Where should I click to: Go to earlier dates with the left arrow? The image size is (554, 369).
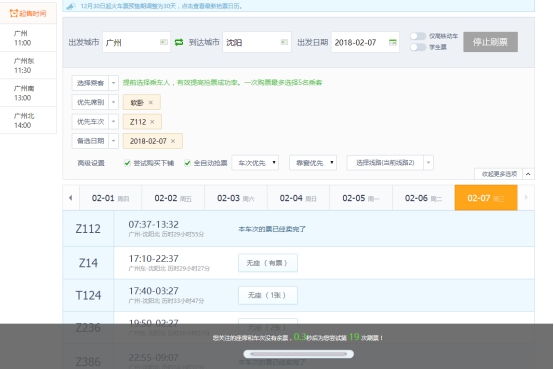pyautogui.click(x=71, y=198)
